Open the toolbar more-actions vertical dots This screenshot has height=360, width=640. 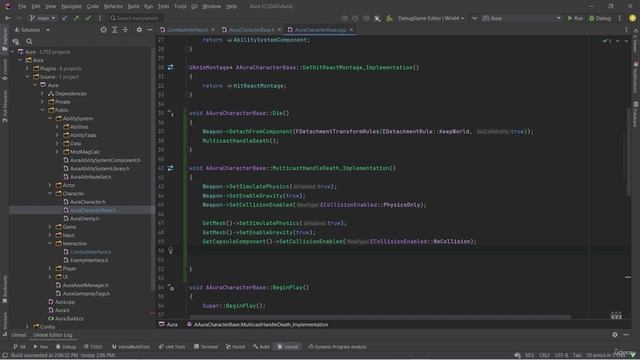coord(620,18)
